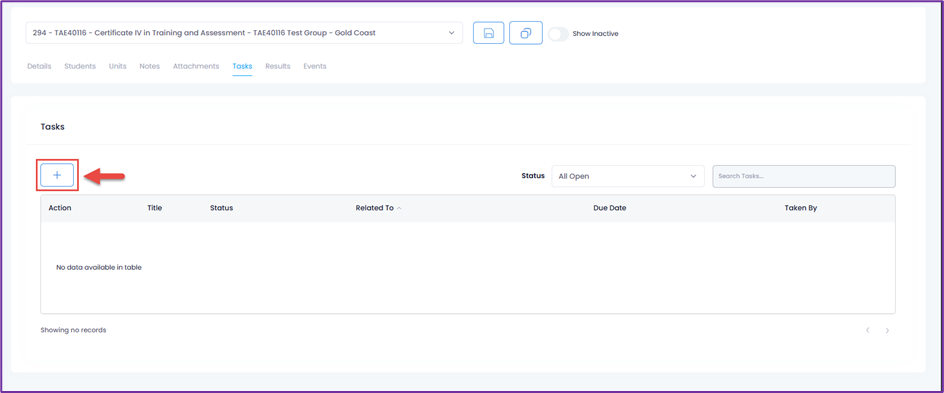Click the Search Tasks input field
Image resolution: width=944 pixels, height=393 pixels.
pos(804,176)
